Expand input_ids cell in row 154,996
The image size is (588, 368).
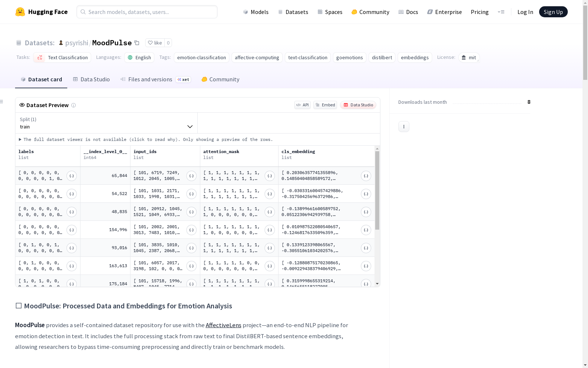191,230
